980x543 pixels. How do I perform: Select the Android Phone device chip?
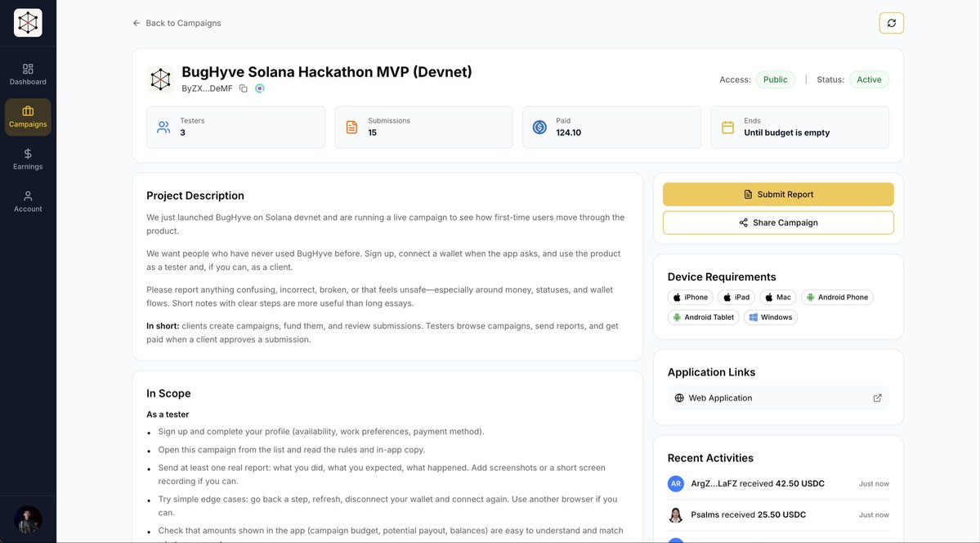coord(837,297)
